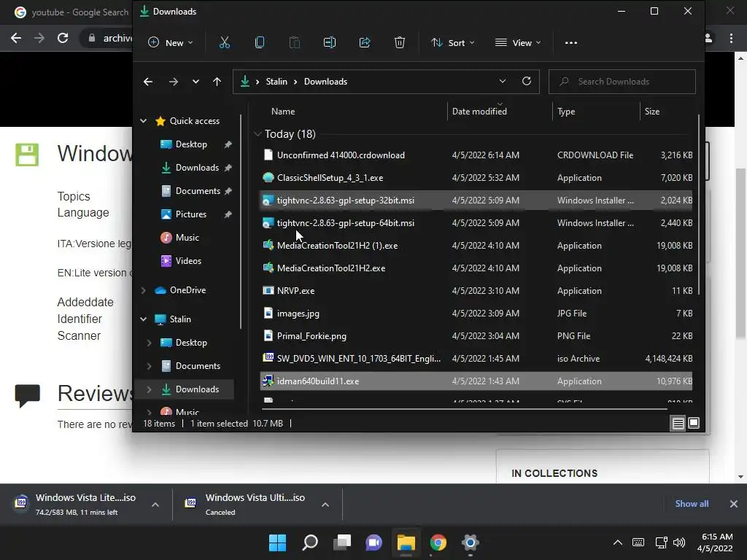The height and width of the screenshot is (560, 747).
Task: Open recent locations dropdown arrow
Action: pos(196,82)
